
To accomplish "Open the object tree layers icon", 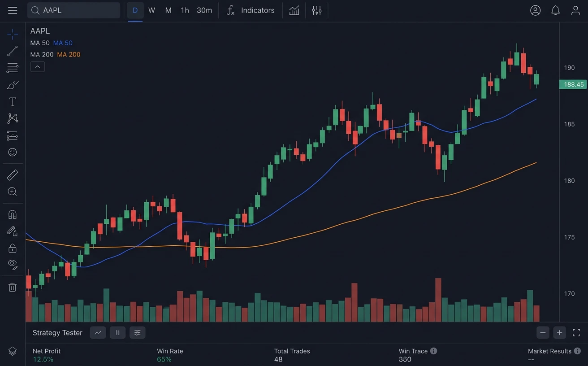I will pos(13,351).
